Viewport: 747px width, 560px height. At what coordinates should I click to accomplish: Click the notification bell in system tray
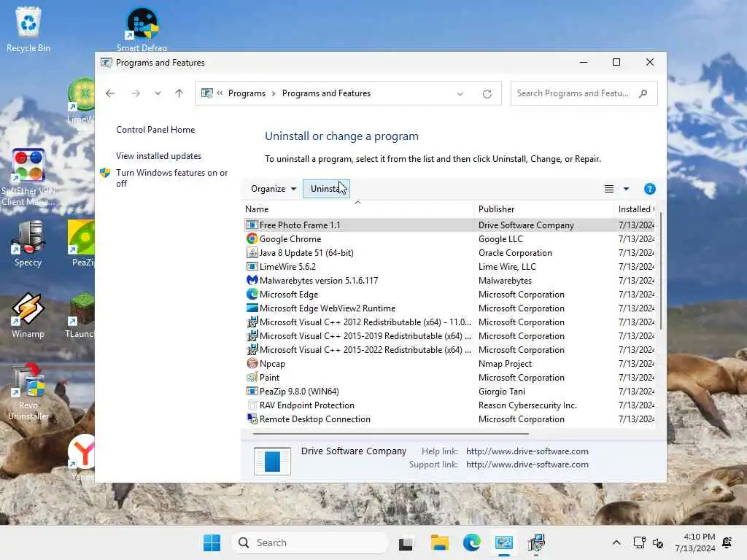point(727,542)
